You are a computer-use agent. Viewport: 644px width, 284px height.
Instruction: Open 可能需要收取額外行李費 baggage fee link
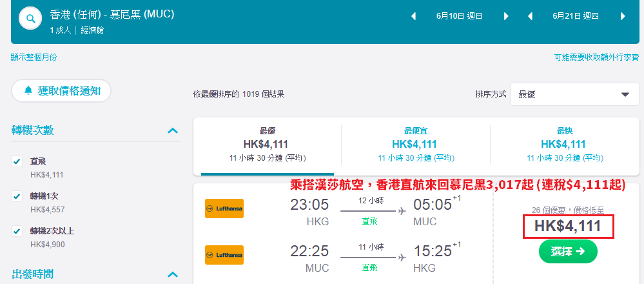[597, 57]
